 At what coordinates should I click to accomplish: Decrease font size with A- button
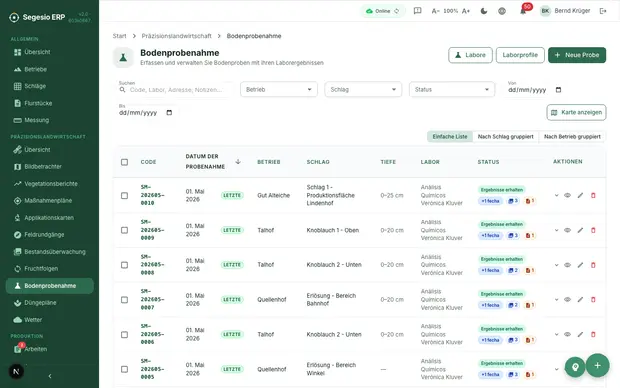[x=435, y=11]
